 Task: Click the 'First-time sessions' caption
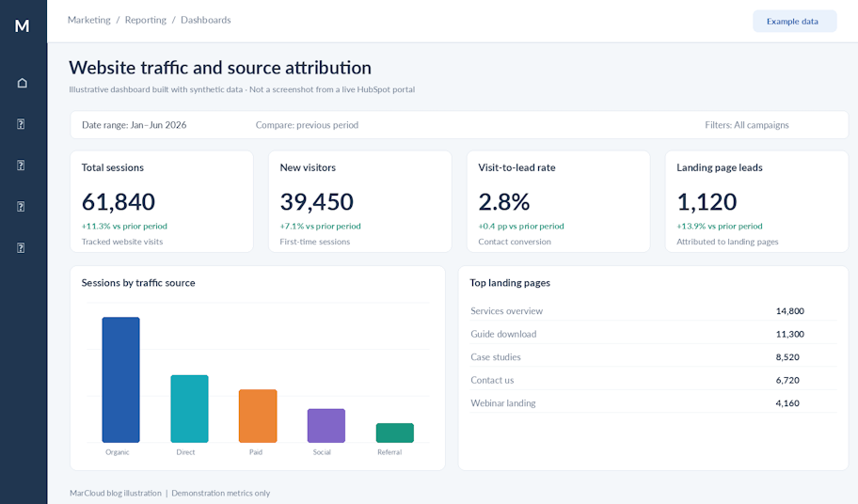click(x=314, y=242)
